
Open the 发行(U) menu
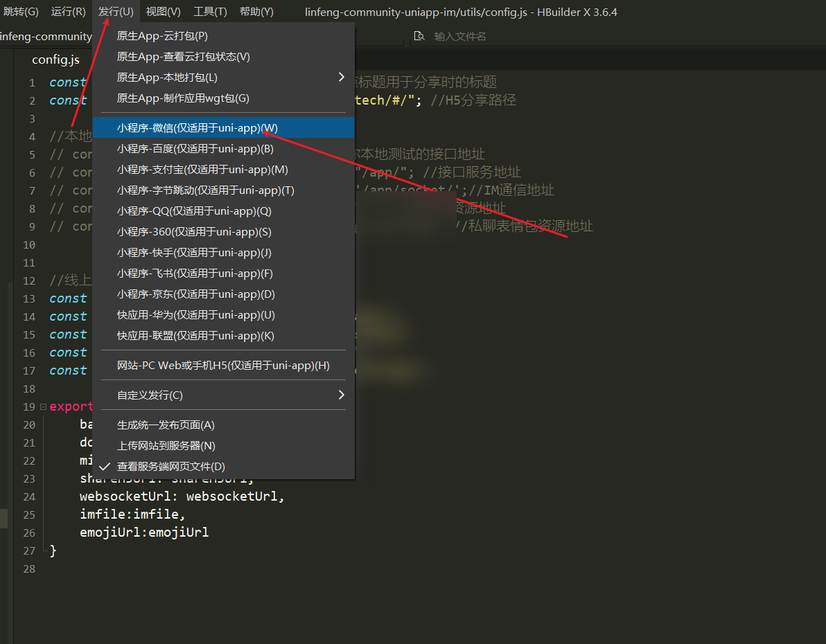(116, 12)
